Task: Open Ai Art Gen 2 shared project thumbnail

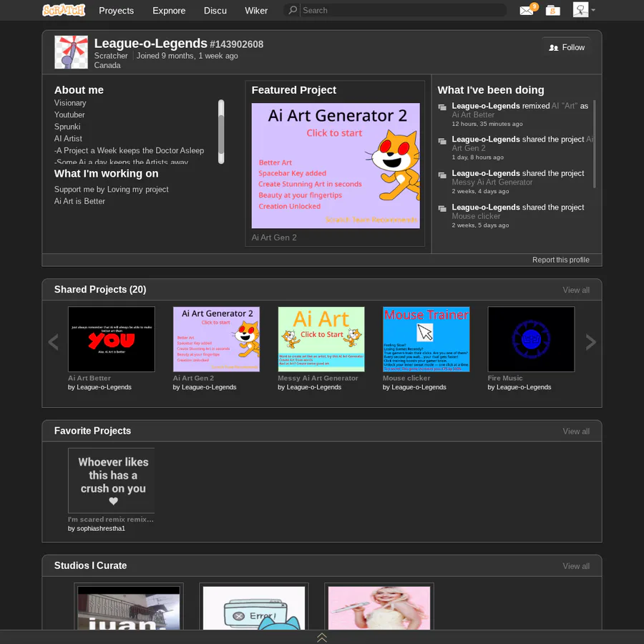Action: tap(216, 339)
